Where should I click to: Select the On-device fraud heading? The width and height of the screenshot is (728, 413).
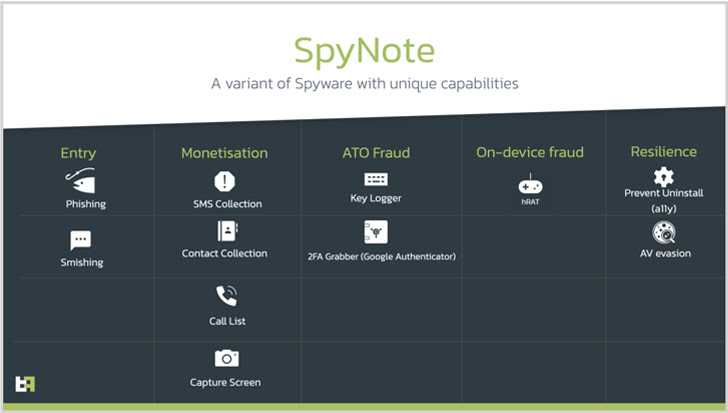530,152
